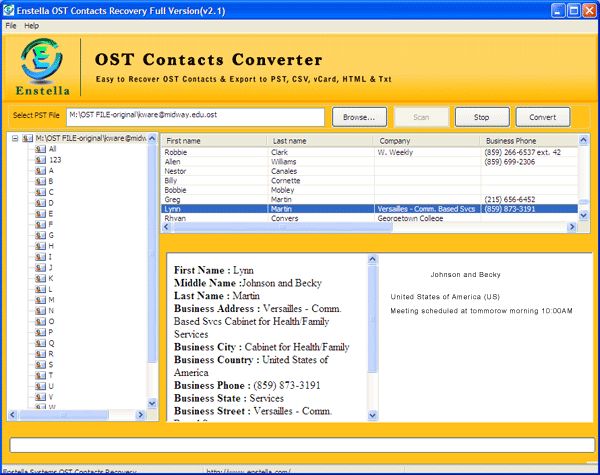Click the contact icon for letter T

coord(40,375)
